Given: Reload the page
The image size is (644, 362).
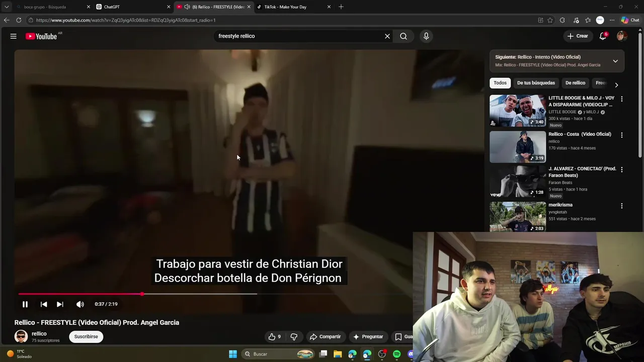Looking at the screenshot, I should [19, 20].
